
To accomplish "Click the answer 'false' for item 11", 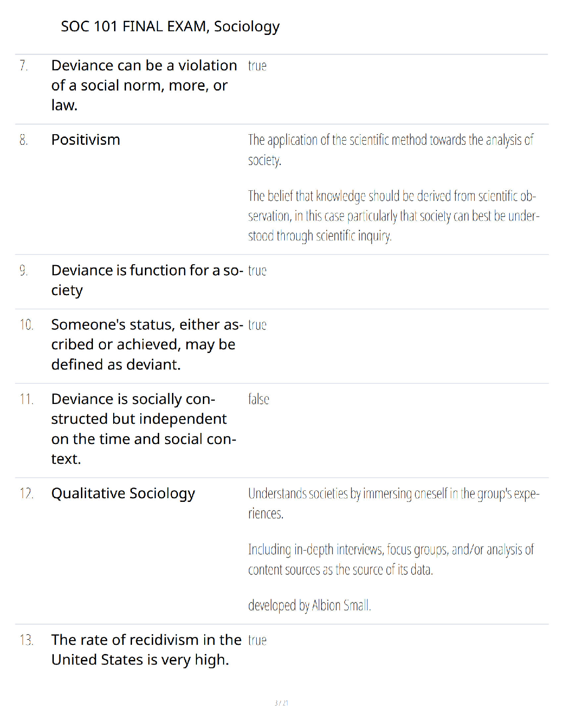I will 259,399.
